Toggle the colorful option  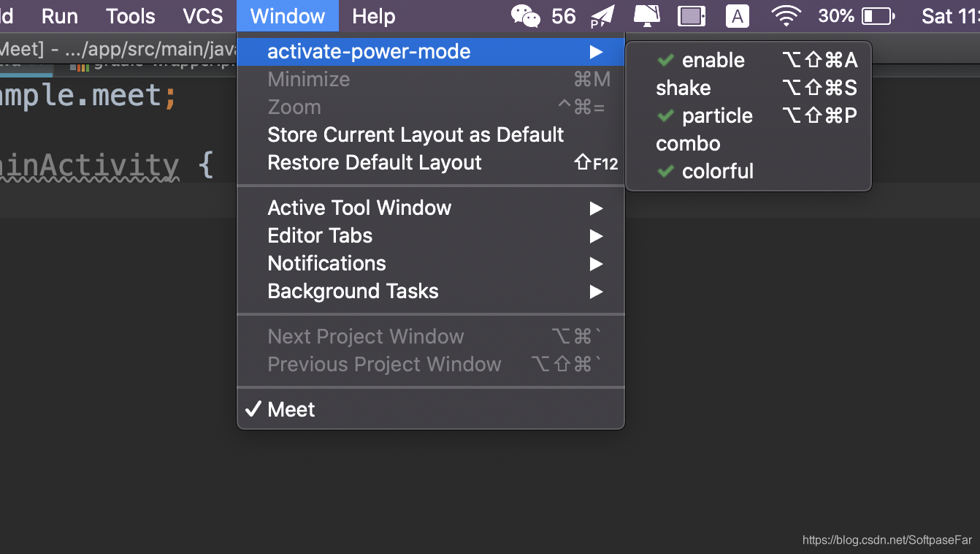point(749,171)
